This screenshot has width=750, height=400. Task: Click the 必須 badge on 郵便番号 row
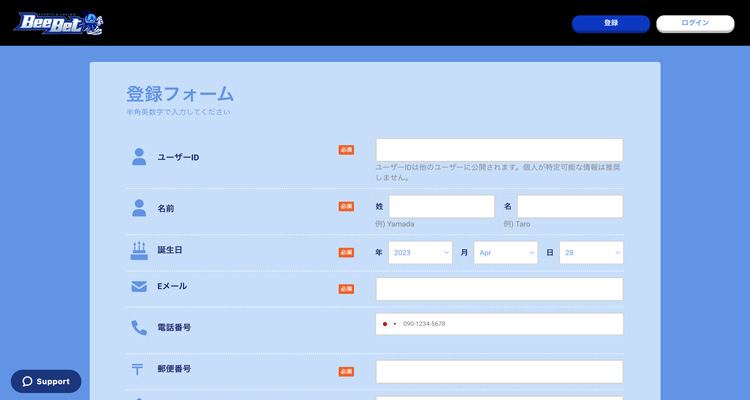click(x=346, y=371)
